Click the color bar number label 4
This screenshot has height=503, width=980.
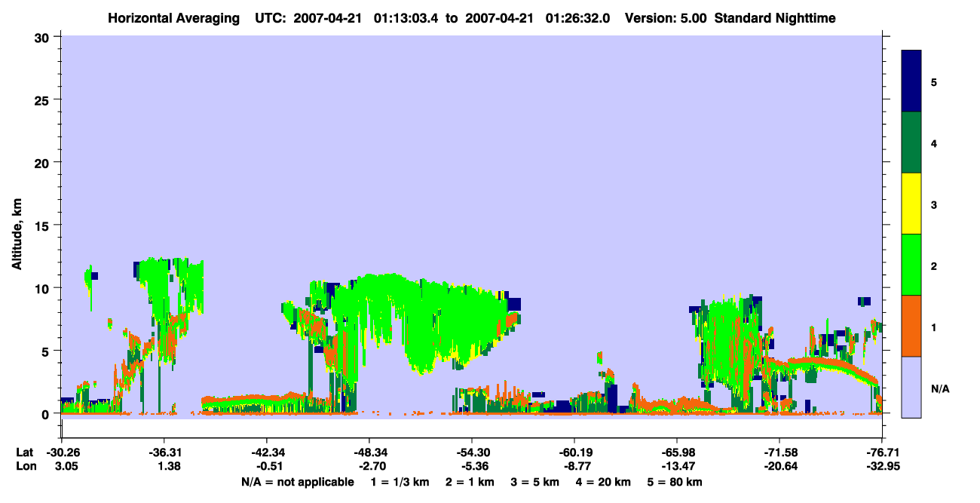pos(934,143)
